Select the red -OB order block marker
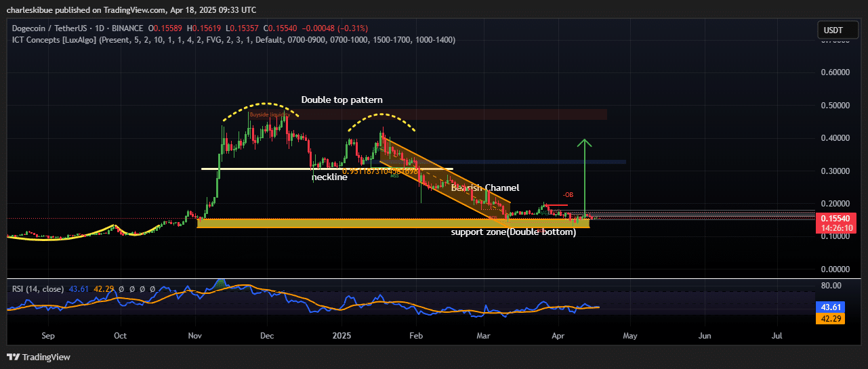Viewport: 868px width, 369px height. click(568, 195)
